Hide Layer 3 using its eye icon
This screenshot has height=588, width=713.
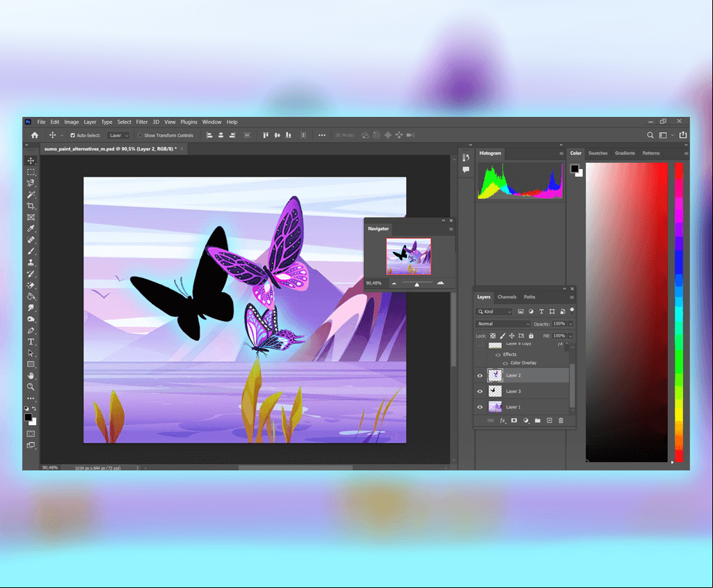tap(480, 392)
